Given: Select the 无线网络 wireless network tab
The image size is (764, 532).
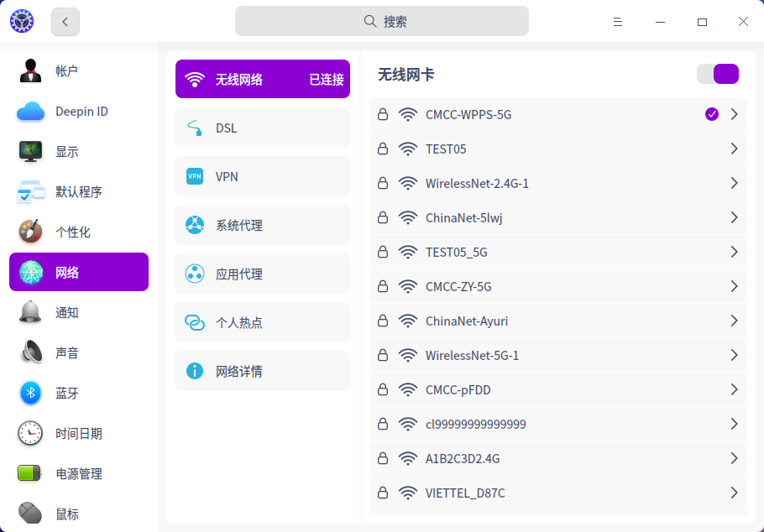Looking at the screenshot, I should pos(263,79).
